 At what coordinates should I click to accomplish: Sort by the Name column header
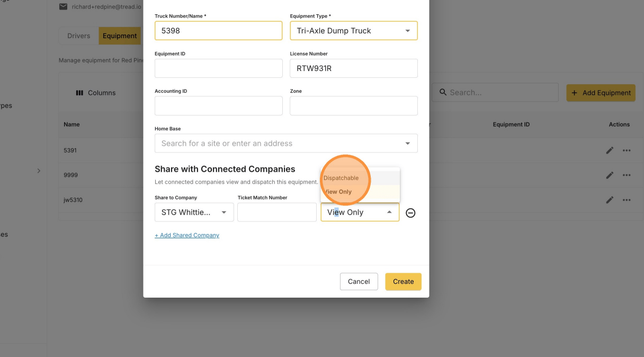coord(71,124)
